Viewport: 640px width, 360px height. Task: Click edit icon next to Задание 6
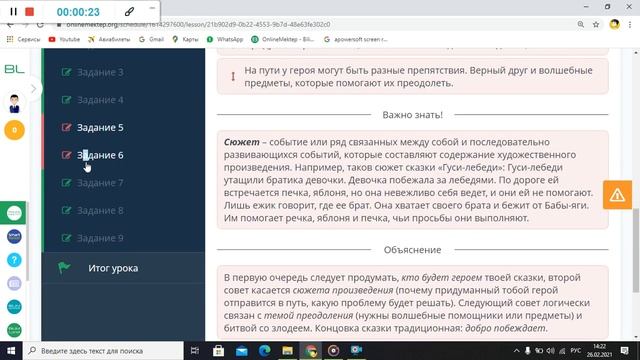[x=66, y=155]
